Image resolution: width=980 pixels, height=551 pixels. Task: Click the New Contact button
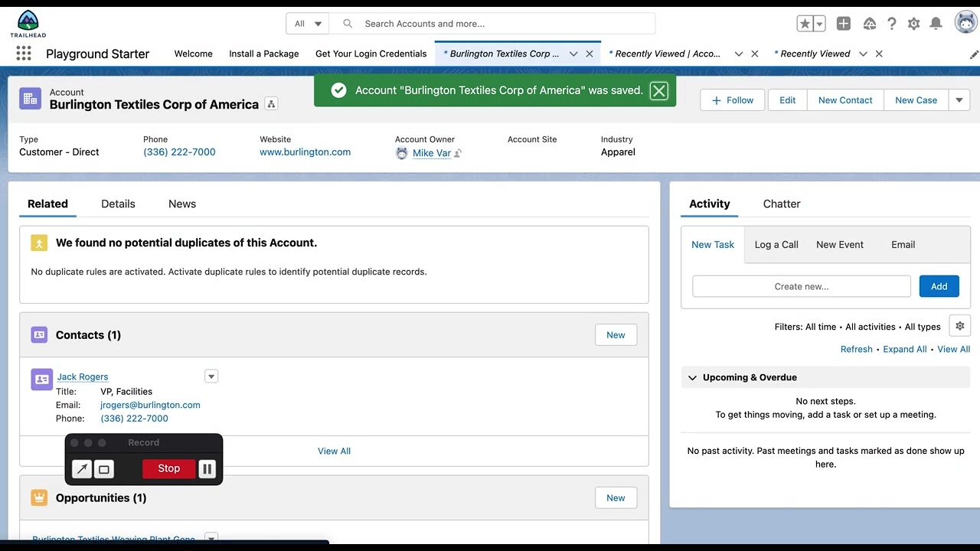845,100
